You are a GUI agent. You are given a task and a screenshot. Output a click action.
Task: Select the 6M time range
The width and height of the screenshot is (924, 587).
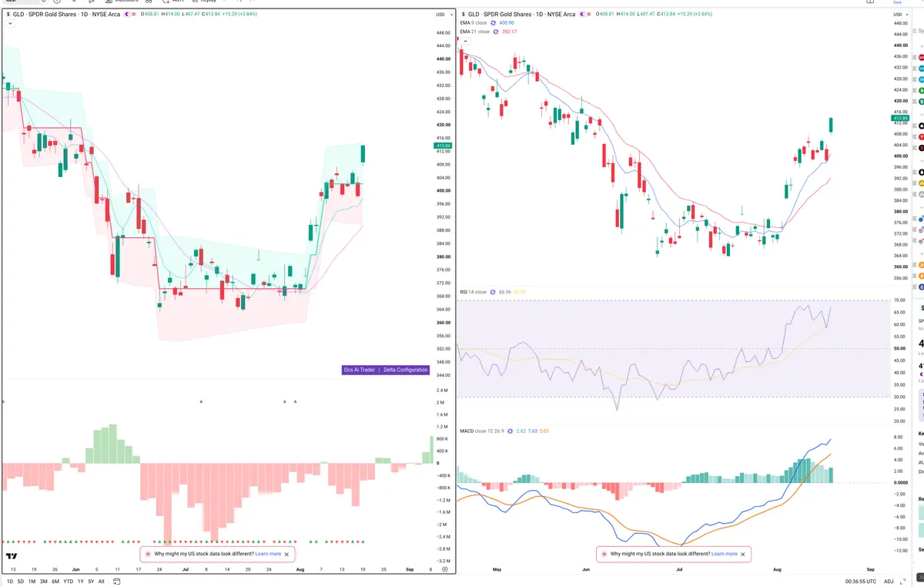[55, 581]
